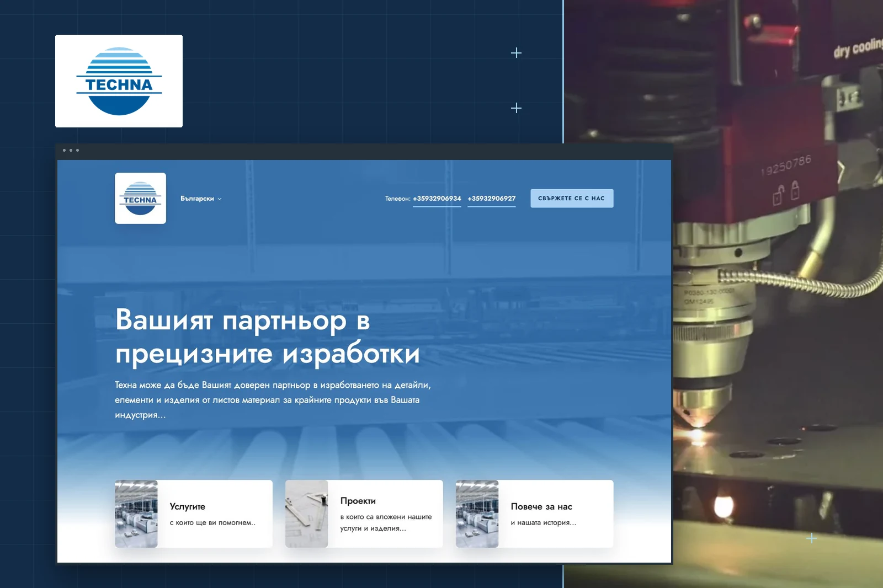Click the Повече за нас thumbnail image
Viewport: 883px width, 588px height.
click(477, 514)
